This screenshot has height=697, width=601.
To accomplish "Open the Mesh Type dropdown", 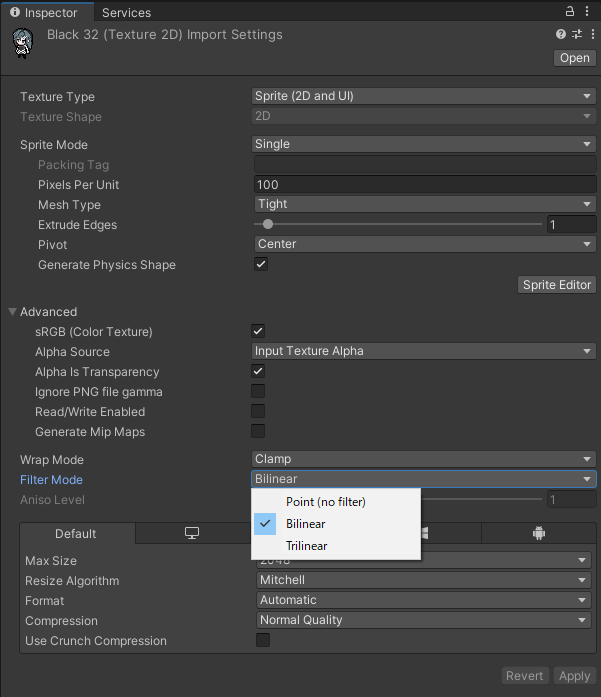I will click(424, 204).
